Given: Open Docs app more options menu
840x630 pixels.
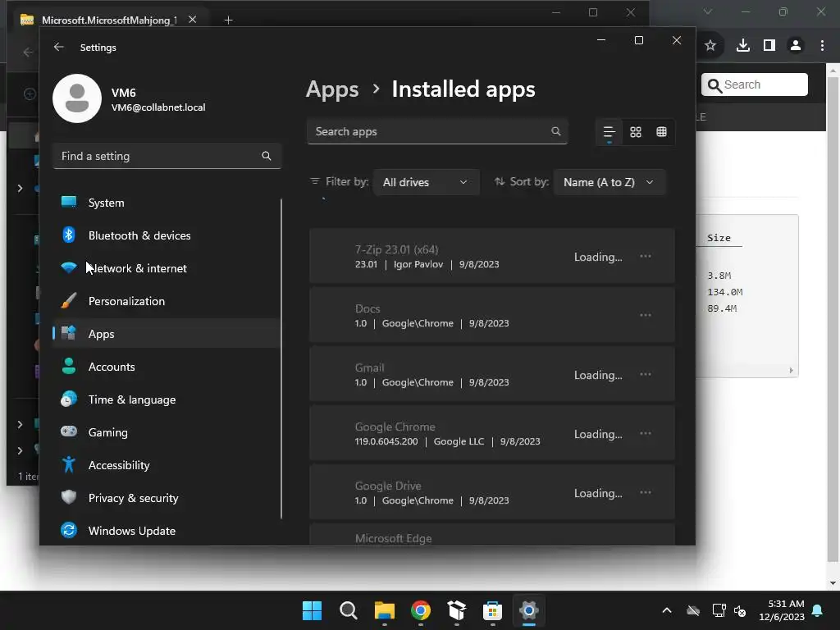Looking at the screenshot, I should 646,315.
